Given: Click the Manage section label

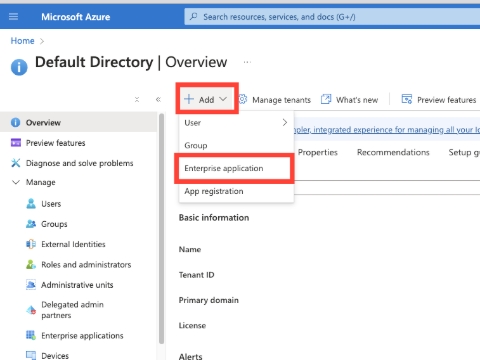Looking at the screenshot, I should click(x=41, y=182).
